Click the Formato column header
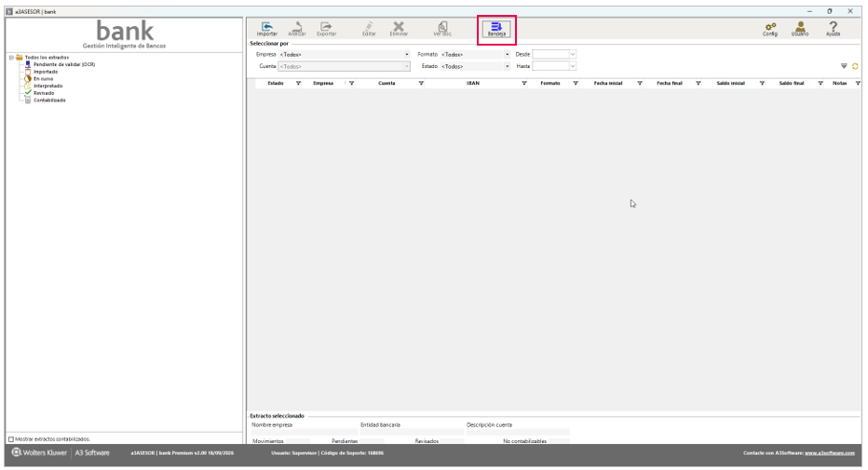 (550, 84)
